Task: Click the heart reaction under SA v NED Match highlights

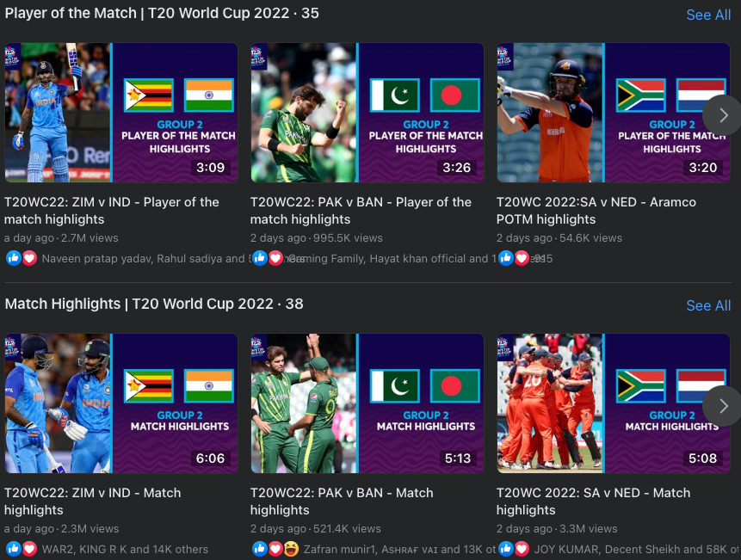Action: tap(522, 549)
